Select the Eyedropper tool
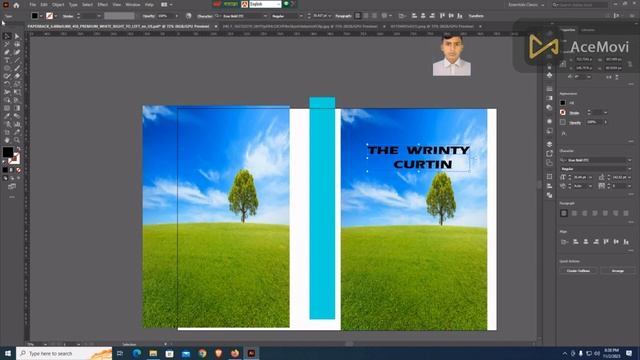 click(7, 116)
